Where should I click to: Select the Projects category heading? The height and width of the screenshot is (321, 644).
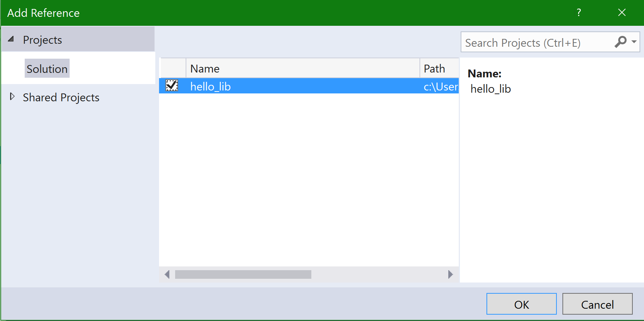(x=42, y=40)
